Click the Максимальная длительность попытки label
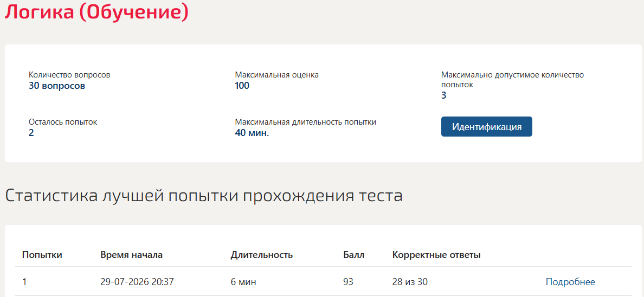The image size is (644, 297). (x=306, y=122)
